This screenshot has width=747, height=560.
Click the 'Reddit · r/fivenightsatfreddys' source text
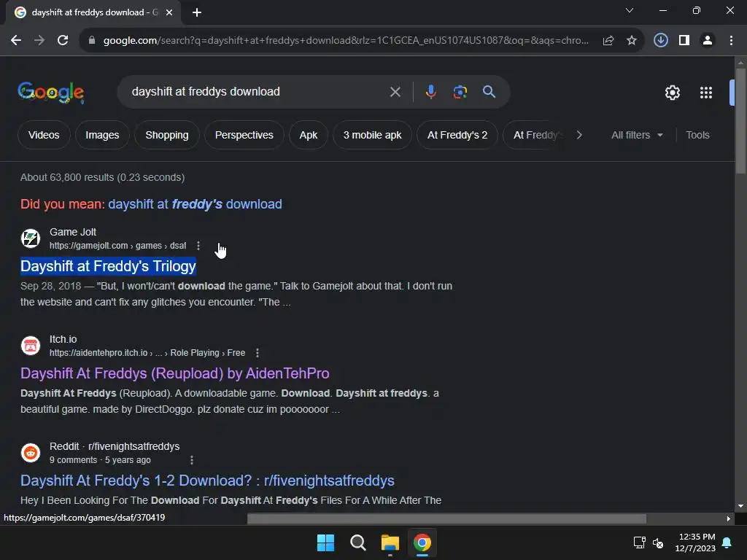click(x=115, y=447)
